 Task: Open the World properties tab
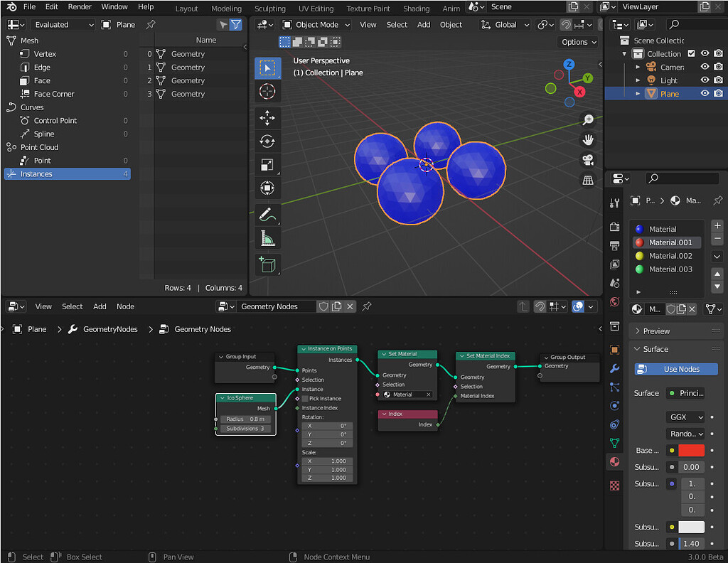point(614,301)
